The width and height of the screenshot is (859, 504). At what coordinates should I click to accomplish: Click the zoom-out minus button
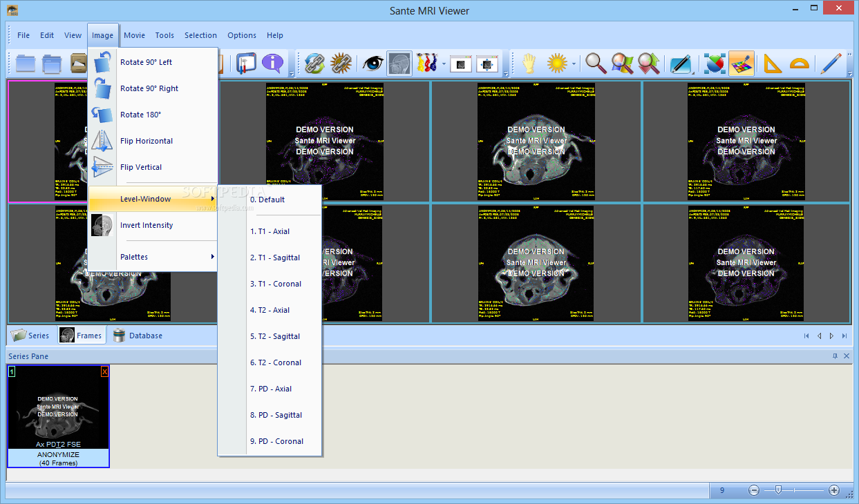[x=754, y=490]
